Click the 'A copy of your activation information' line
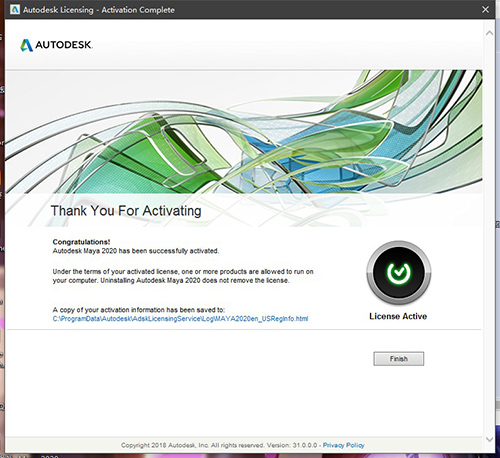Viewport: 500px width, 458px height. click(139, 310)
